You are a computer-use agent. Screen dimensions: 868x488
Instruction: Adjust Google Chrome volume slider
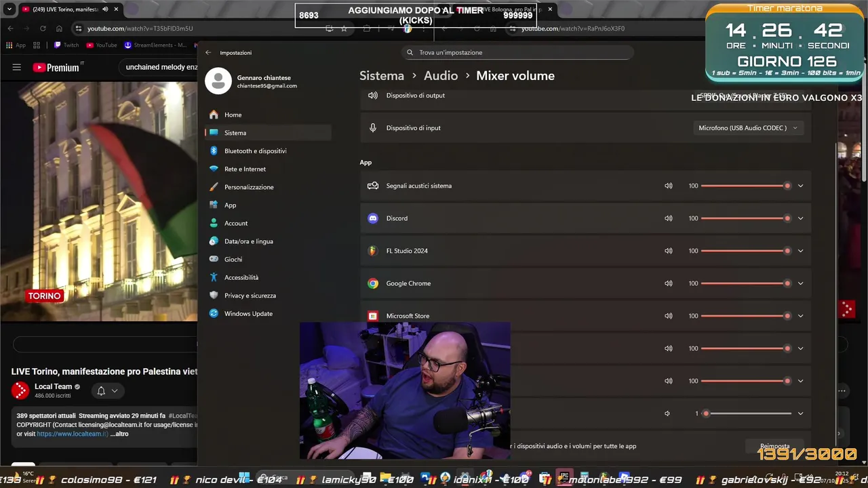(x=746, y=283)
